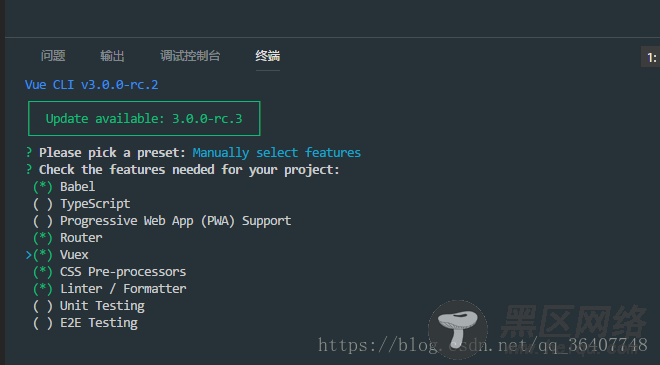The width and height of the screenshot is (660, 365).
Task: Open the terminal selector dropdown showing 1:
Action: (651, 57)
